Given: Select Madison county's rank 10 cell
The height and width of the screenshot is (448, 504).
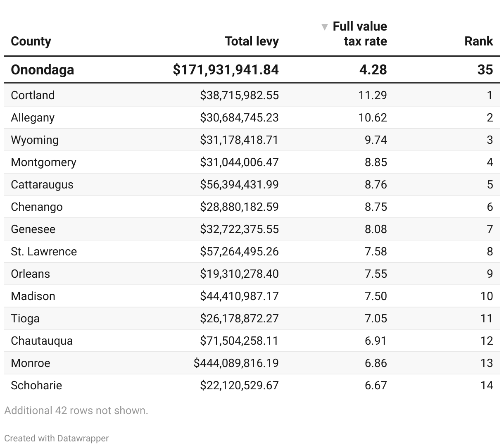Looking at the screenshot, I should 486,296.
